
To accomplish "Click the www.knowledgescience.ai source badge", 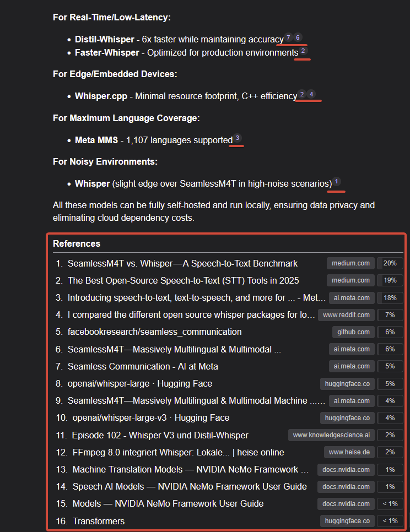I will tap(331, 435).
